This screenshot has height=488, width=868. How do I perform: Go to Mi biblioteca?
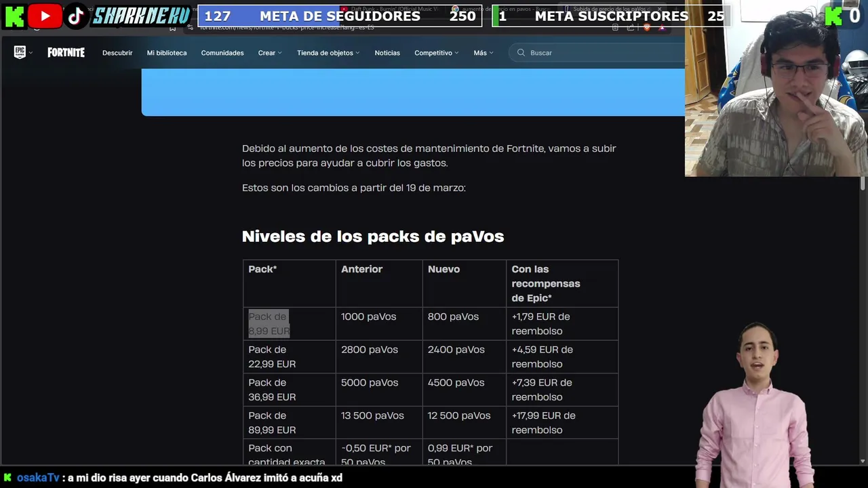pos(167,53)
